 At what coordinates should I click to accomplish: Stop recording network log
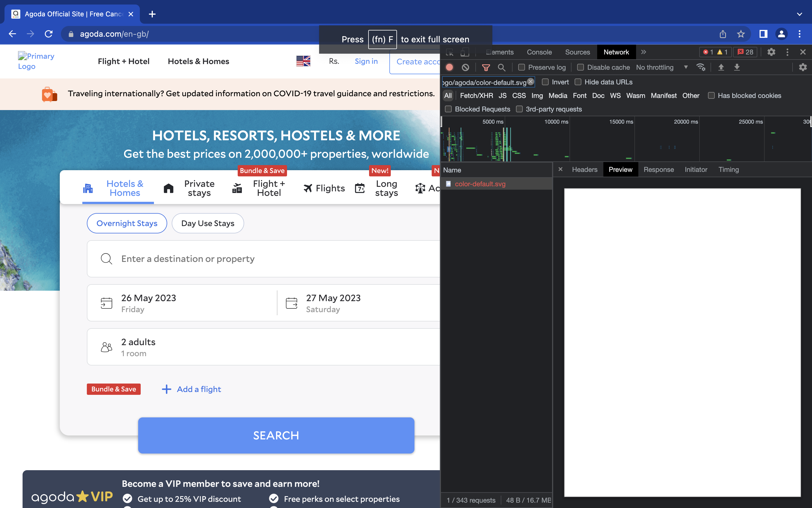450,67
